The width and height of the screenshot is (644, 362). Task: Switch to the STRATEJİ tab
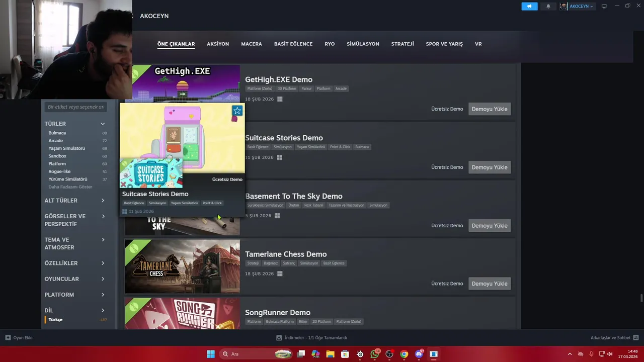[403, 44]
